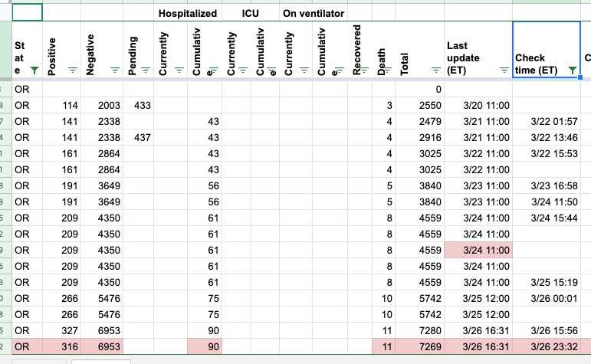Select the Last update (ET) header
The width and height of the screenshot is (591, 364).
click(478, 50)
